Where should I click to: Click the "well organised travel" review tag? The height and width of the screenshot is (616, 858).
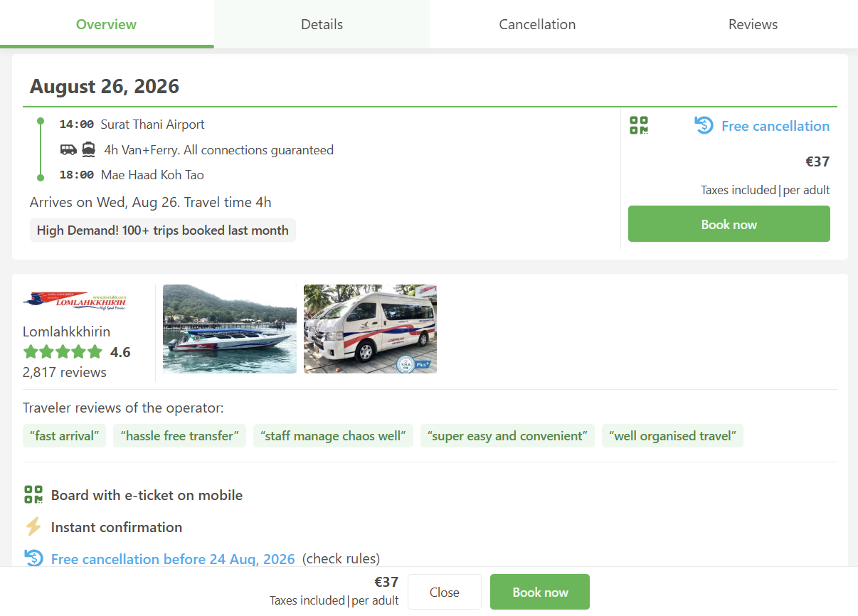coord(672,436)
